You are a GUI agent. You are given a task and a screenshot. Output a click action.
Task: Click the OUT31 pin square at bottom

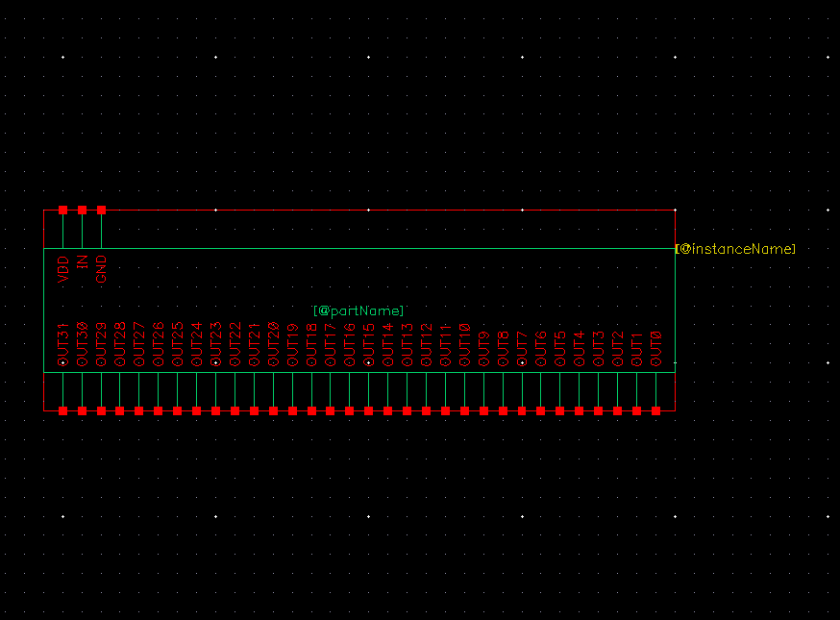coord(63,410)
